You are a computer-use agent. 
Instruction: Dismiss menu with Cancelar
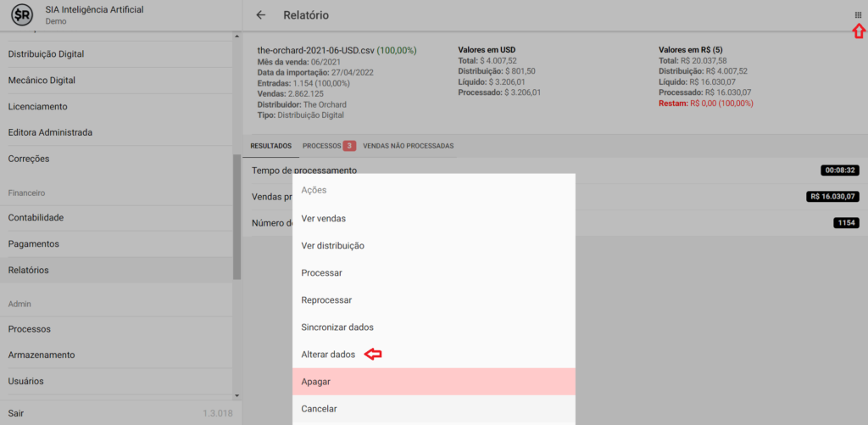click(319, 409)
